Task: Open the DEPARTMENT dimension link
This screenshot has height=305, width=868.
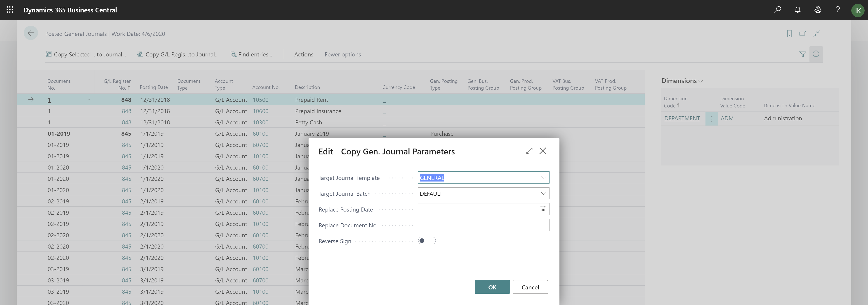Action: tap(682, 118)
